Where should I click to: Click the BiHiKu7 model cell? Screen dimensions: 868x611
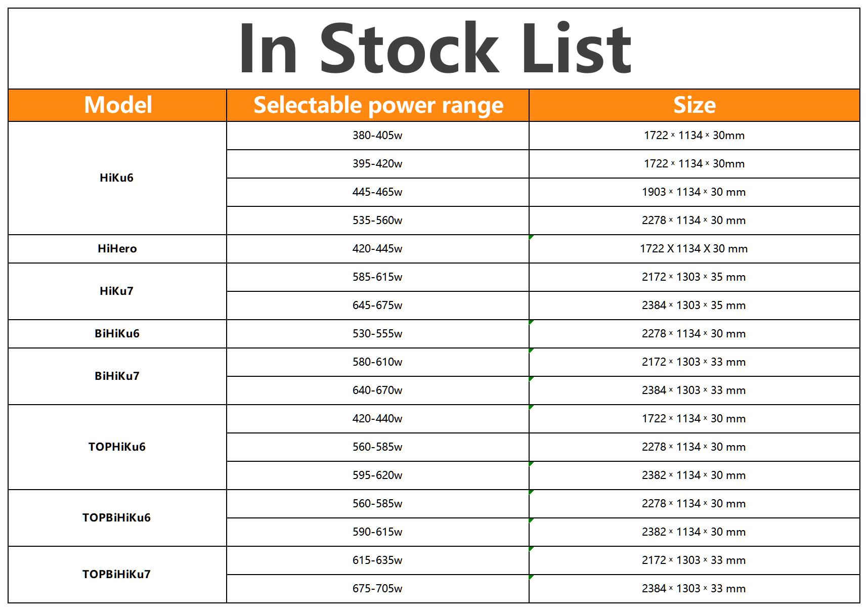(x=117, y=376)
